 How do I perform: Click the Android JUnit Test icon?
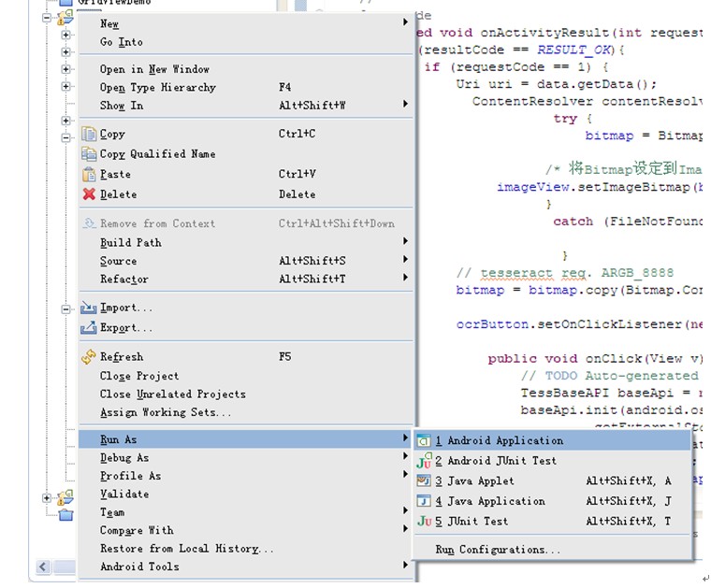pyautogui.click(x=424, y=460)
